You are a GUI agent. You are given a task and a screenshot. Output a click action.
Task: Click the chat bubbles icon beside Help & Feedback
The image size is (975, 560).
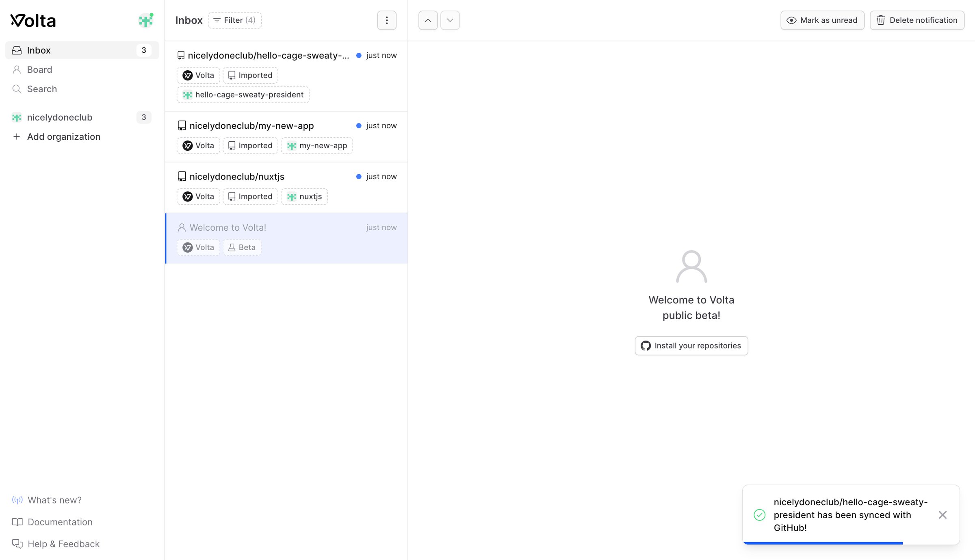click(x=17, y=544)
